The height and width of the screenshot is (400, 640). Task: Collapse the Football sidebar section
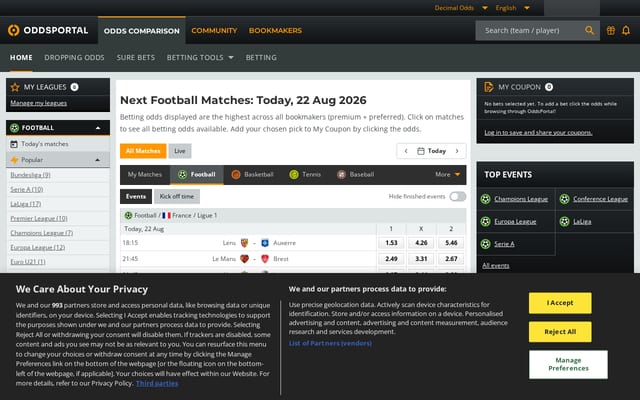tap(98, 128)
